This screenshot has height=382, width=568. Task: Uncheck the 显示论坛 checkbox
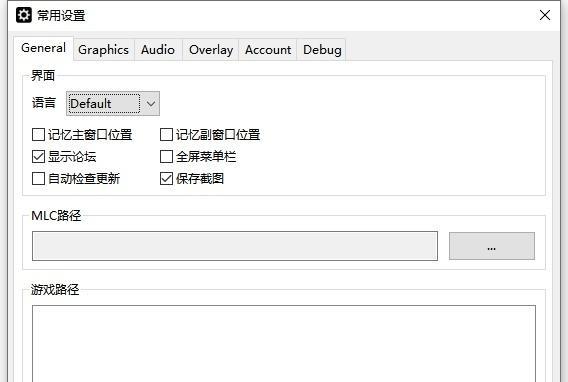click(x=38, y=156)
